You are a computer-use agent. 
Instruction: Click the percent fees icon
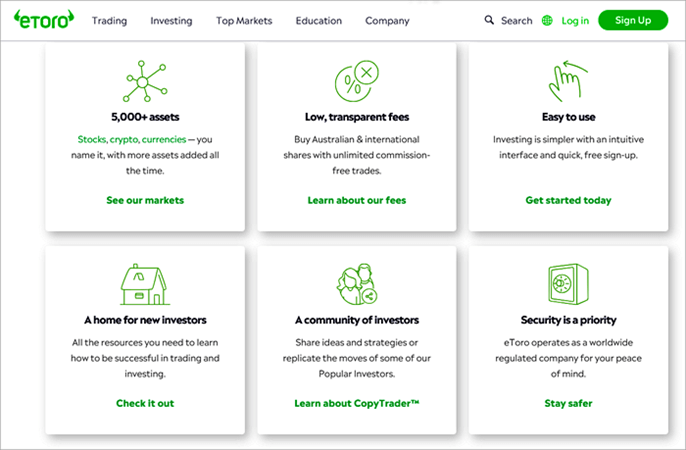(357, 78)
